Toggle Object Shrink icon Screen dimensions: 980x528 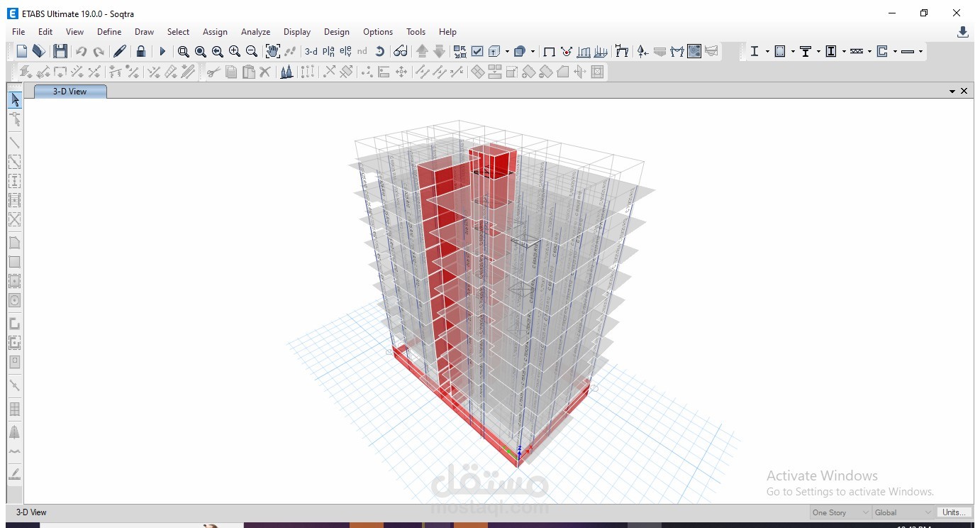[460, 51]
